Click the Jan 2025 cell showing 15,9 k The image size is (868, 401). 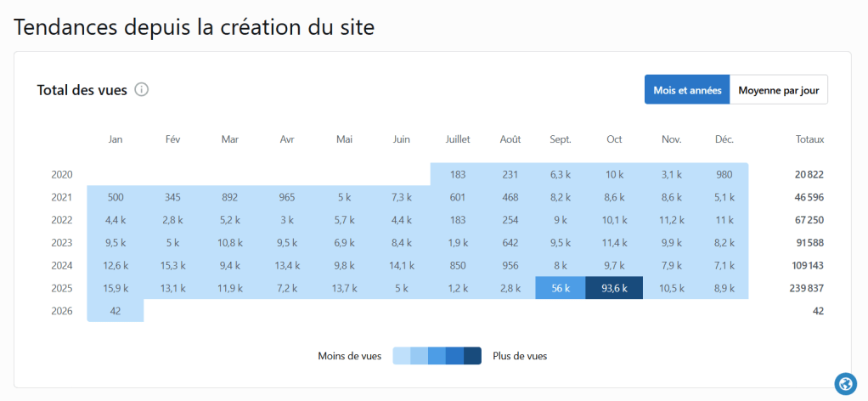[x=116, y=288]
